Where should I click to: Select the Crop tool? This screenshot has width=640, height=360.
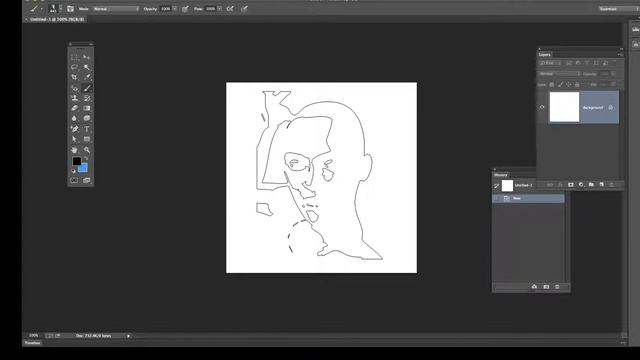tap(74, 78)
